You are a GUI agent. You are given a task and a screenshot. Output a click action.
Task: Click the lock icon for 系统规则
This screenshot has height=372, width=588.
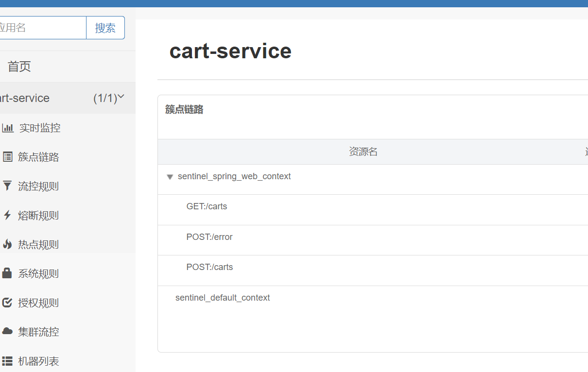7,273
